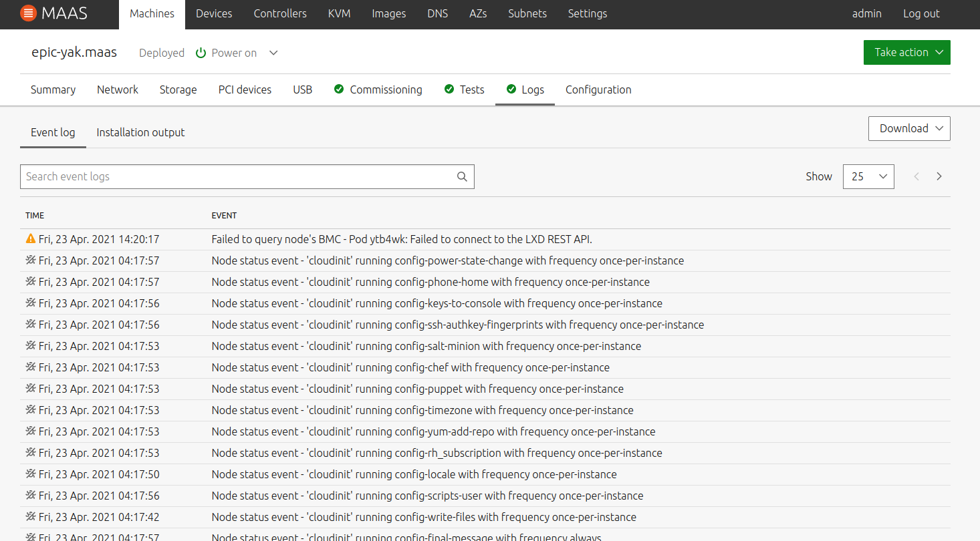Open the Download dropdown
The image size is (980, 541).
point(908,128)
